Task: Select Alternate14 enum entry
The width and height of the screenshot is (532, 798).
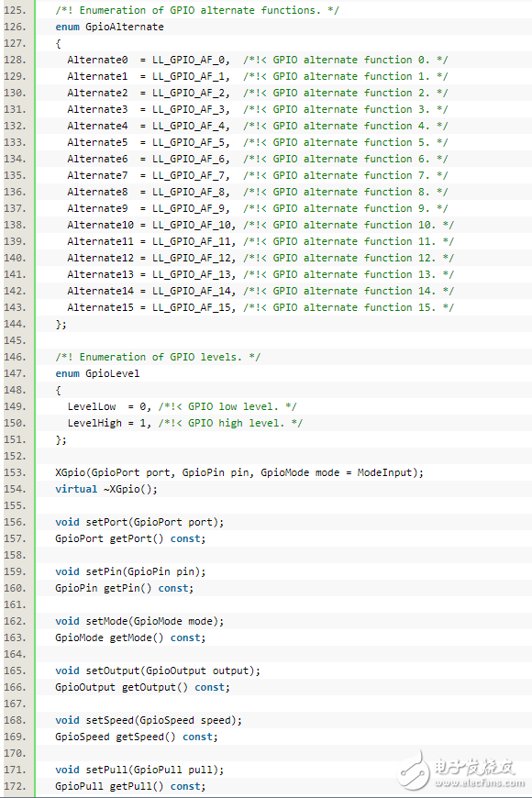Action: click(100, 291)
